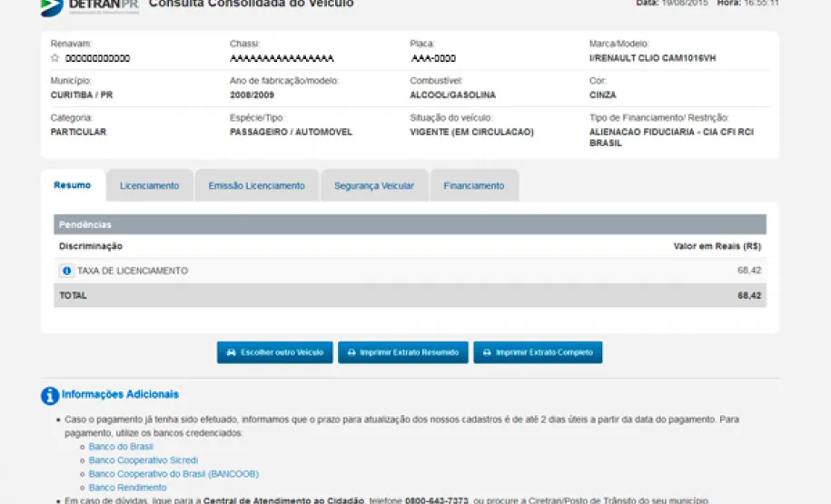Screen dimensions: 831x504
Task: Click the favorite star next to Renavam
Action: tap(54, 58)
